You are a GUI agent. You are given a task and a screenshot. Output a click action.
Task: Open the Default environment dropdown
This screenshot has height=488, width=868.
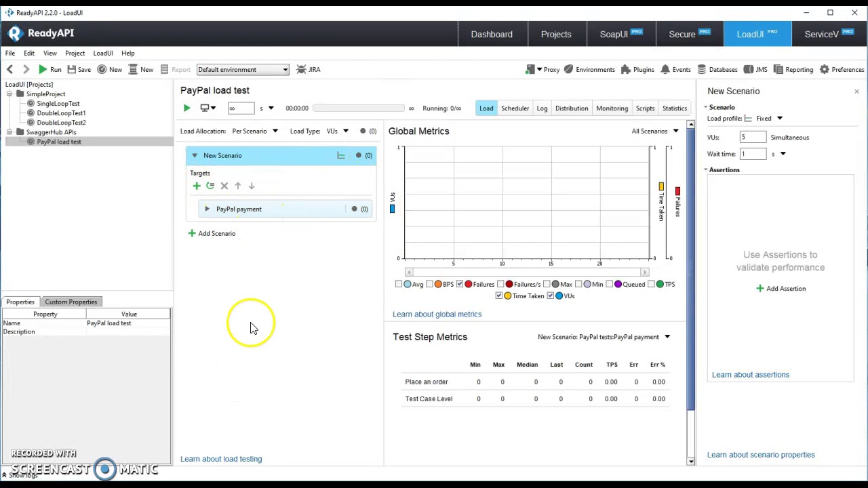pyautogui.click(x=243, y=69)
